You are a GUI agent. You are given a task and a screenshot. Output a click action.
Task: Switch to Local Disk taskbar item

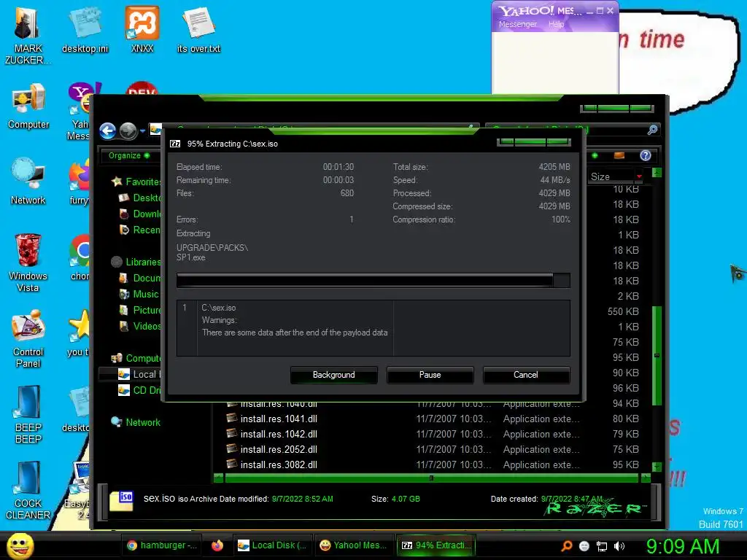tap(273, 545)
